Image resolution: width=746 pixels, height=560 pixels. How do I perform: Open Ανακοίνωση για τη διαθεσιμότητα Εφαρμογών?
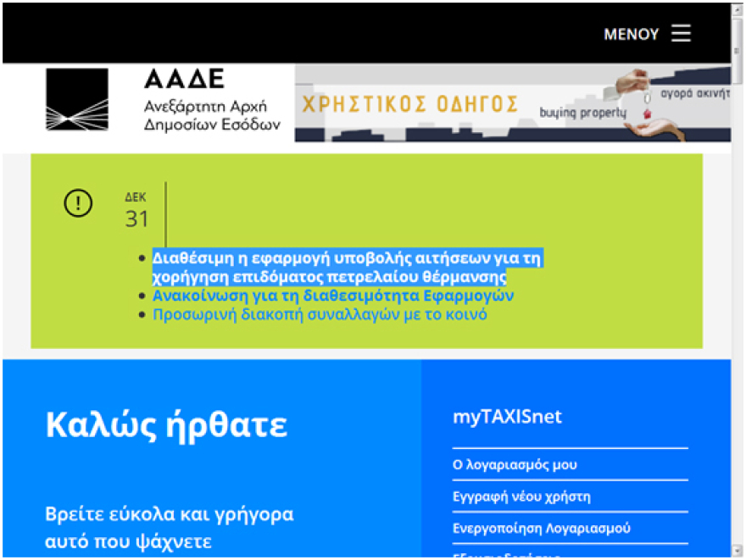point(333,295)
